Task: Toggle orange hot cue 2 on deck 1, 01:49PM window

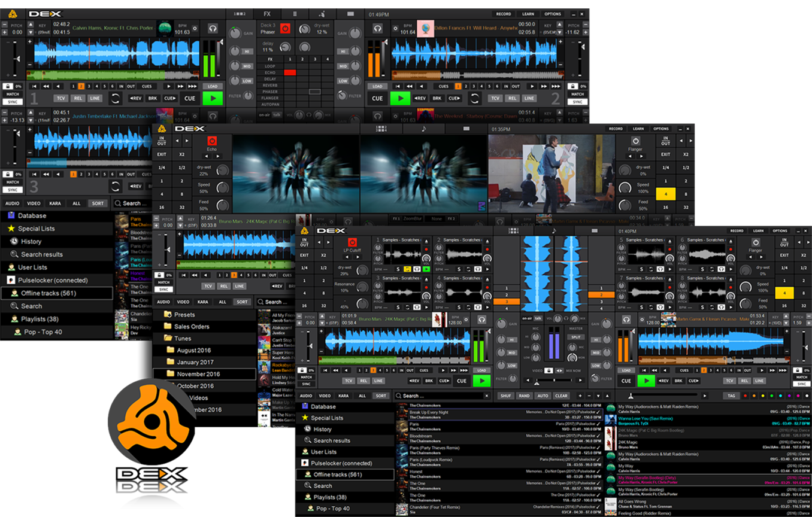Action: point(81,86)
